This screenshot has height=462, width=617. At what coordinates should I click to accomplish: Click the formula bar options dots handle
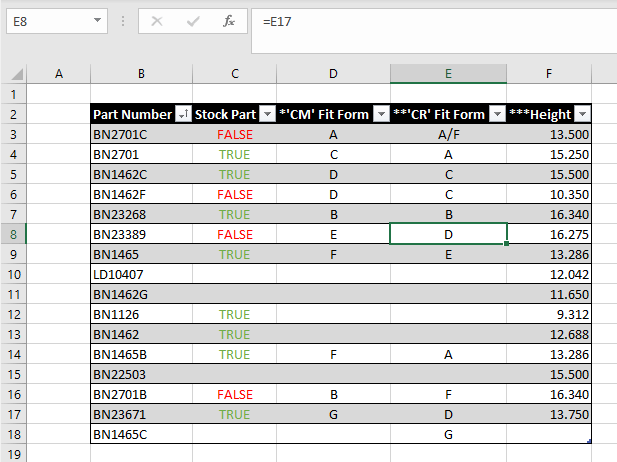tap(123, 21)
